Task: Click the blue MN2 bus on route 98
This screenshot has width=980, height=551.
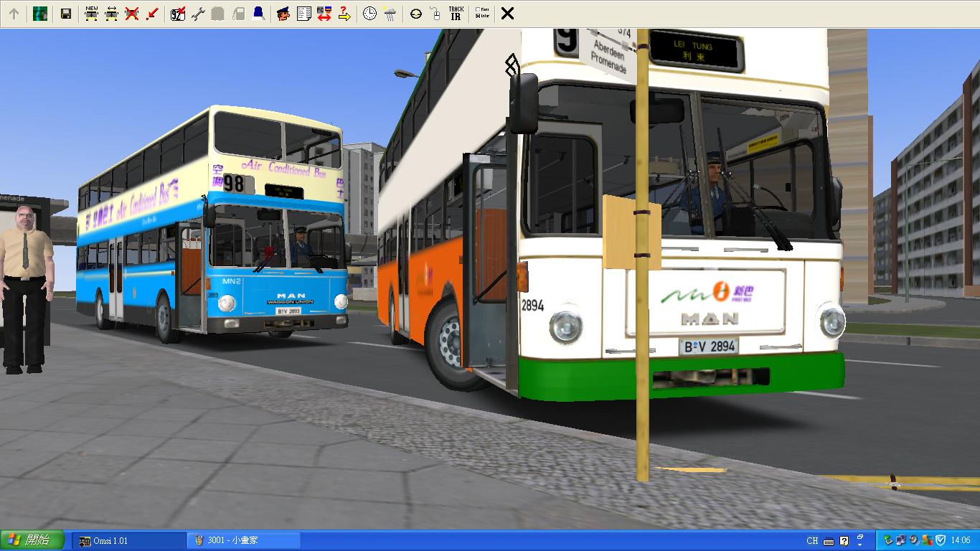Action: click(212, 224)
